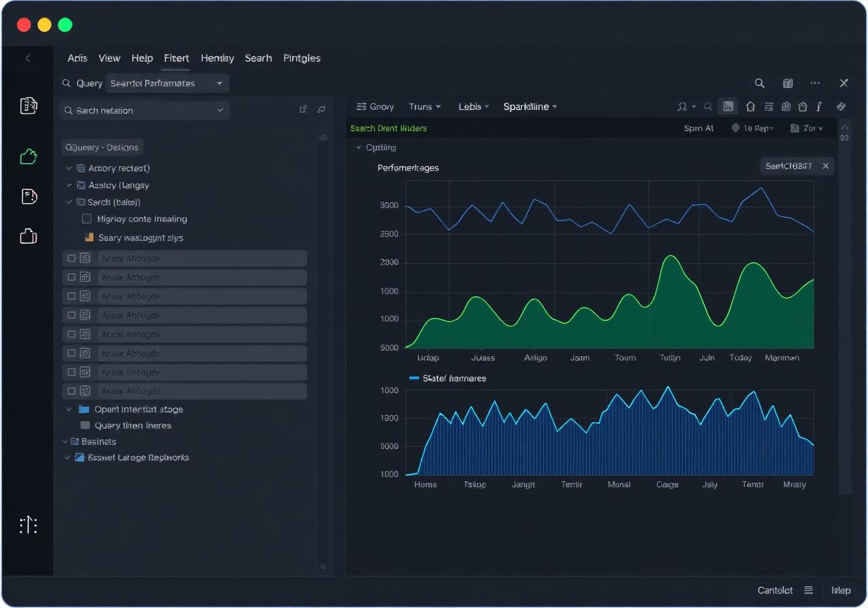Remove the Sam1C18637 chip with its X

[825, 166]
